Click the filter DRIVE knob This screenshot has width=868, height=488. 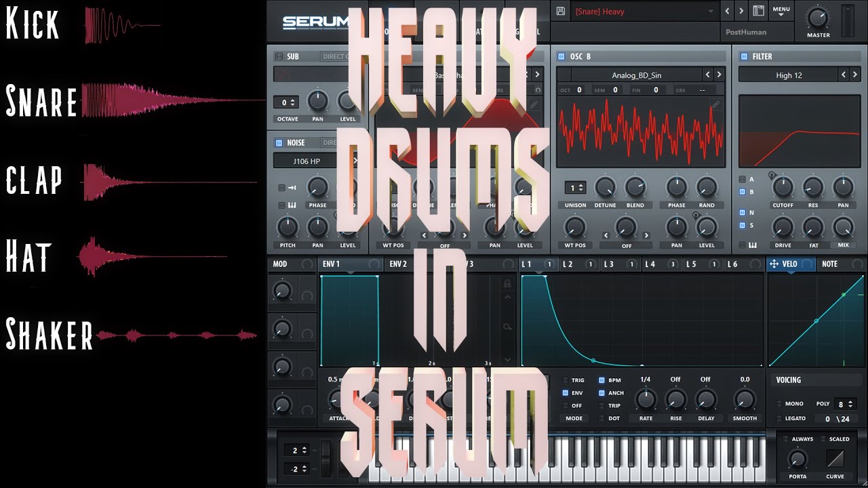click(783, 227)
